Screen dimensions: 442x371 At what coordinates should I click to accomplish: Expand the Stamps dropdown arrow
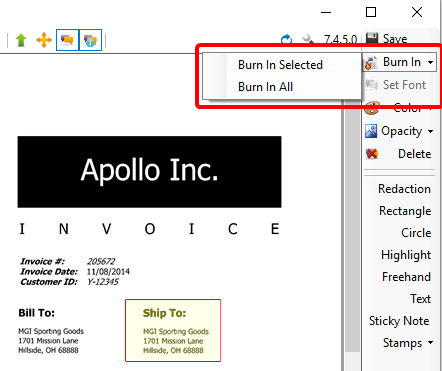coord(430,343)
